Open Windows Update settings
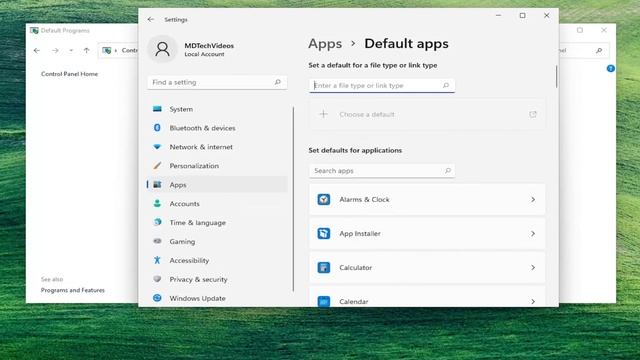The image size is (640, 360). point(217,298)
